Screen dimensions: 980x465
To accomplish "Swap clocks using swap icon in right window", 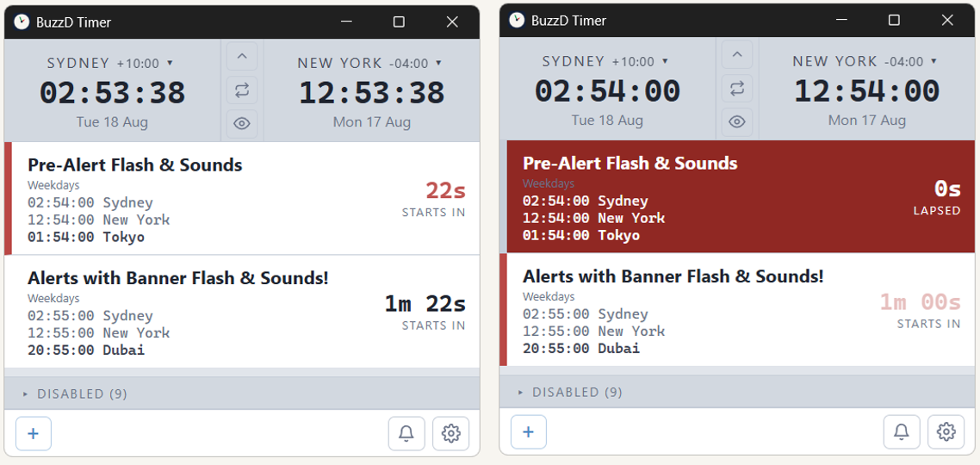I will click(737, 88).
